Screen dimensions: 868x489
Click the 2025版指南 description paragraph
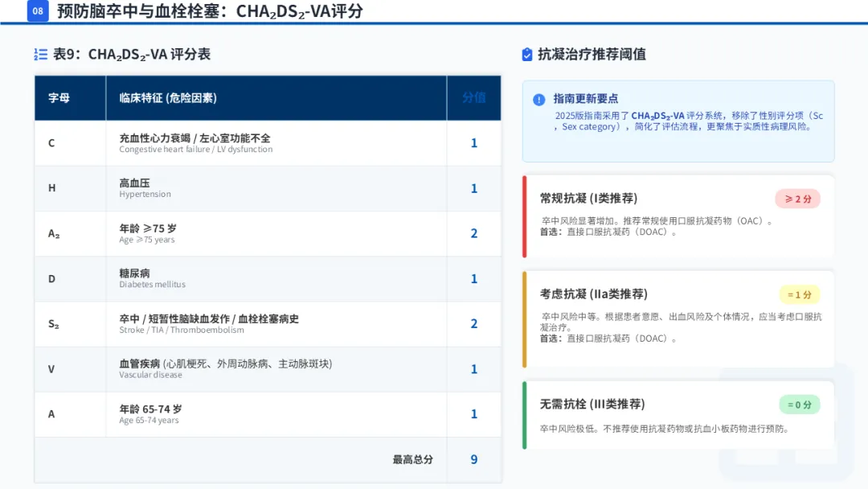[689, 121]
